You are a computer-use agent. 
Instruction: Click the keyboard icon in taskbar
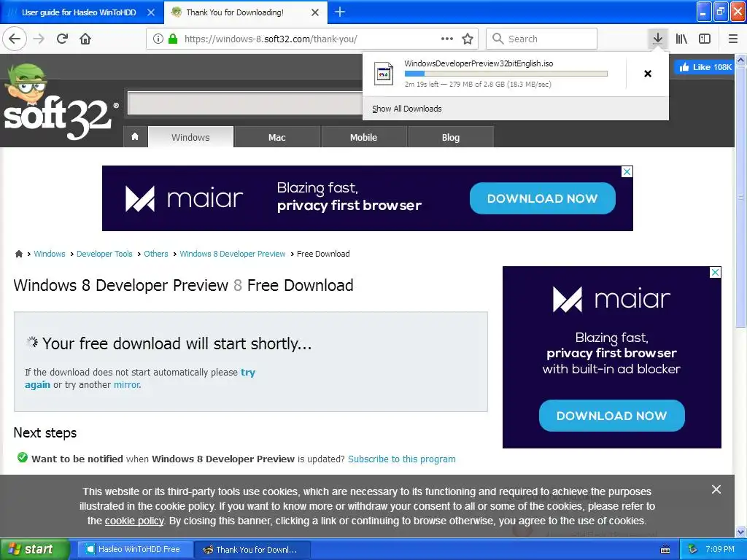tap(665, 550)
